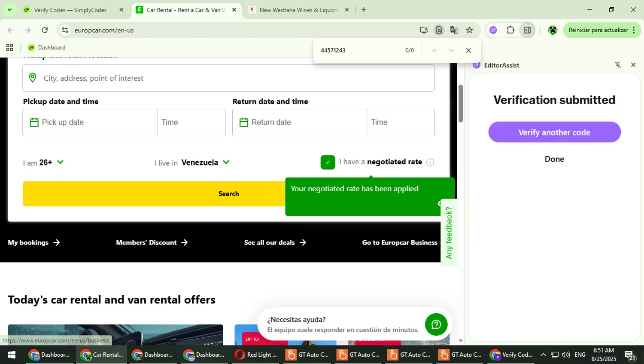
Task: Open the green help chat bubble
Action: click(x=436, y=324)
